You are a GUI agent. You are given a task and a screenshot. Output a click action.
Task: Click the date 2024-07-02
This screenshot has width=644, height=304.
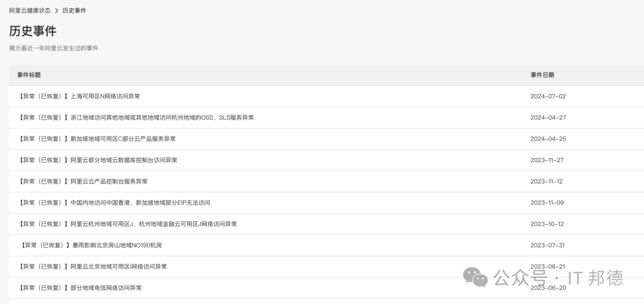[548, 96]
